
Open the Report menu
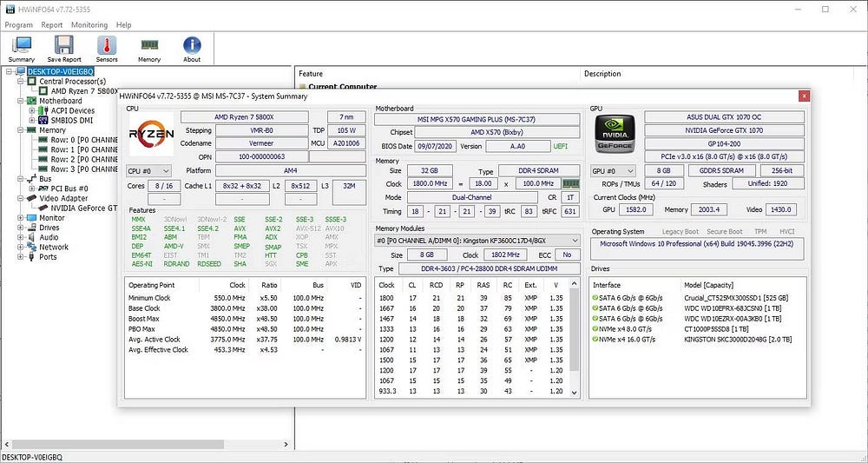[x=52, y=25]
